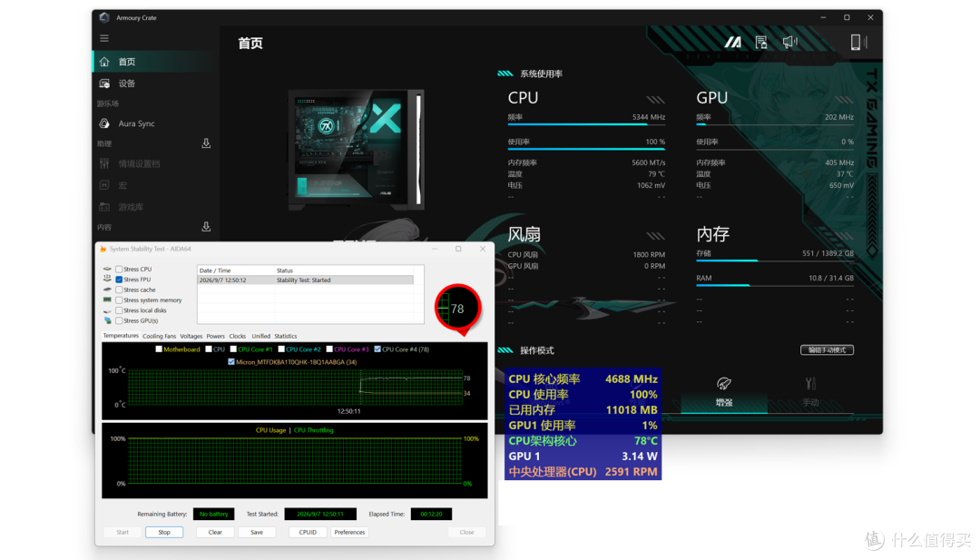Click the Clear button in AIDA64
This screenshot has width=980, height=560.
(x=216, y=533)
